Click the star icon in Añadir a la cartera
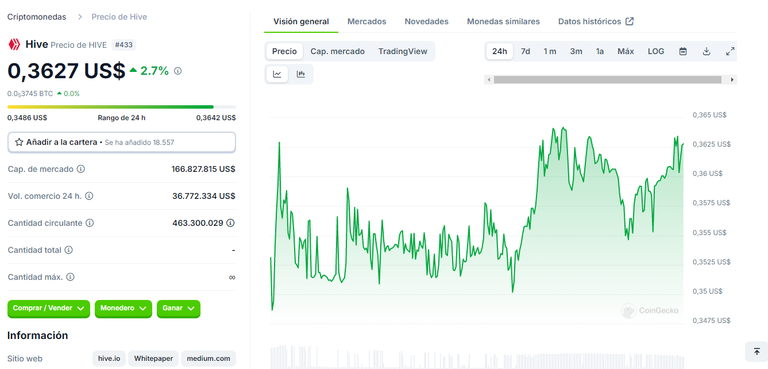Image resolution: width=768 pixels, height=369 pixels. click(x=19, y=142)
